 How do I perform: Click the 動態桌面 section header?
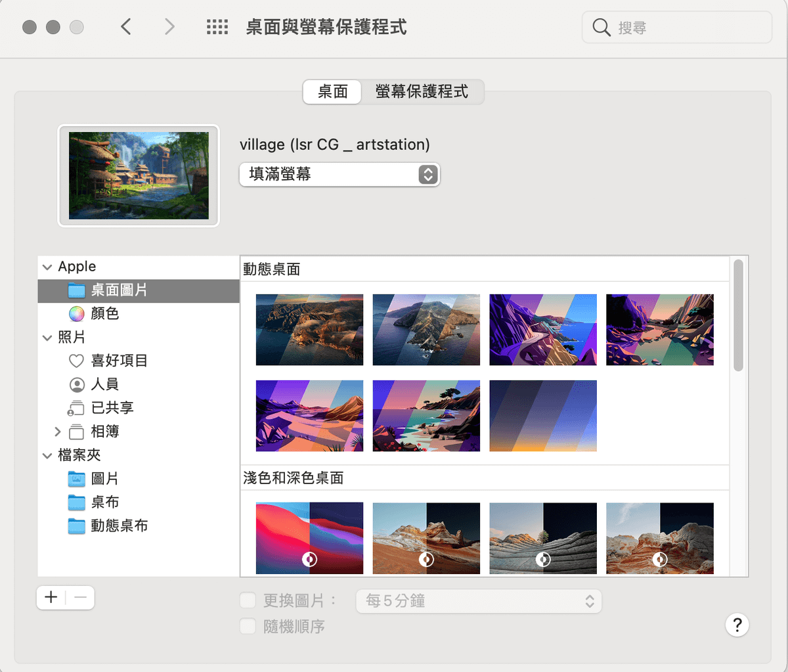[x=272, y=269]
